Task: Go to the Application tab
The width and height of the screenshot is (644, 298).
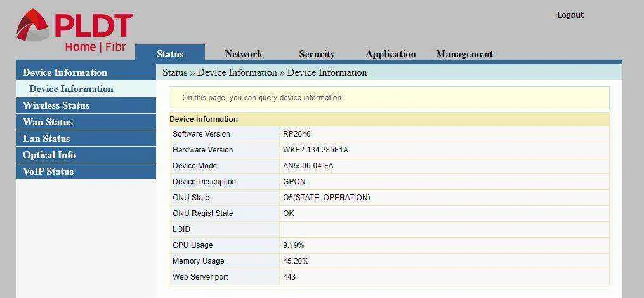Action: point(391,54)
